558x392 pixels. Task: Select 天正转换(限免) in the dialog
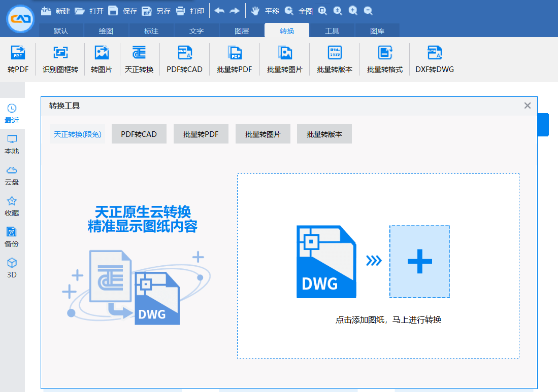(78, 134)
